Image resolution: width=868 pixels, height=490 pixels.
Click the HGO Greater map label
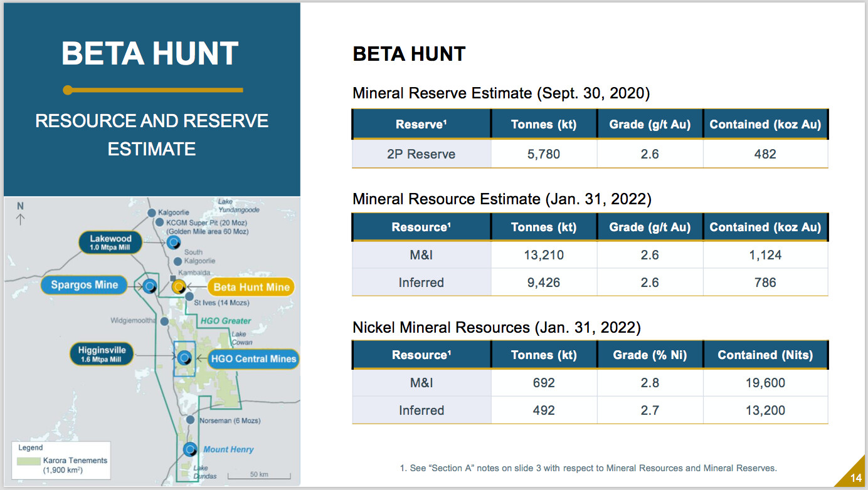point(226,321)
